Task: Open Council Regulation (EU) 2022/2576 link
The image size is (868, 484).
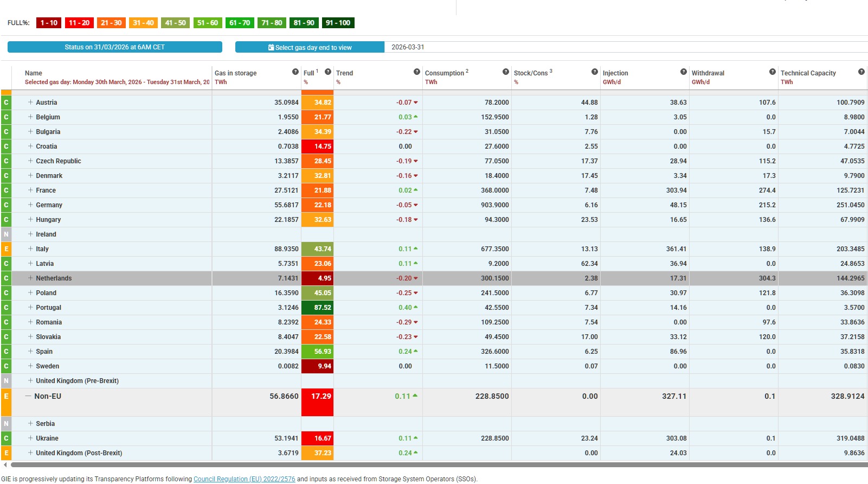Action: click(x=245, y=479)
